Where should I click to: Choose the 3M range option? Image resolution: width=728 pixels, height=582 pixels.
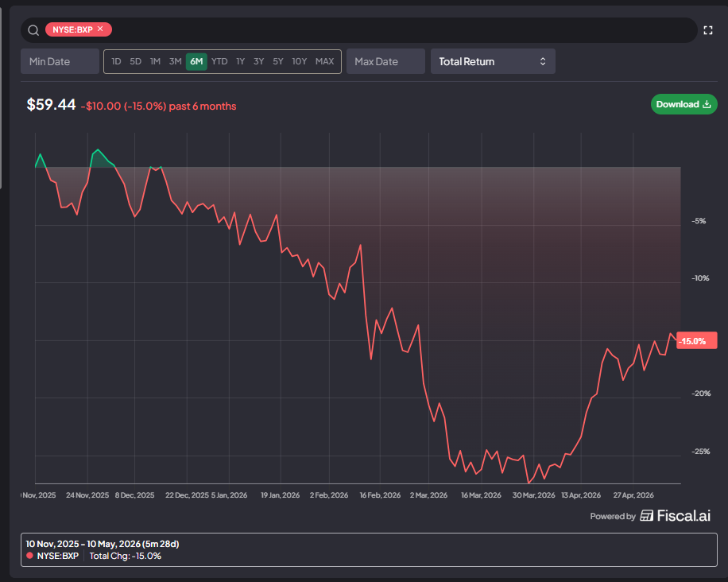(x=175, y=61)
